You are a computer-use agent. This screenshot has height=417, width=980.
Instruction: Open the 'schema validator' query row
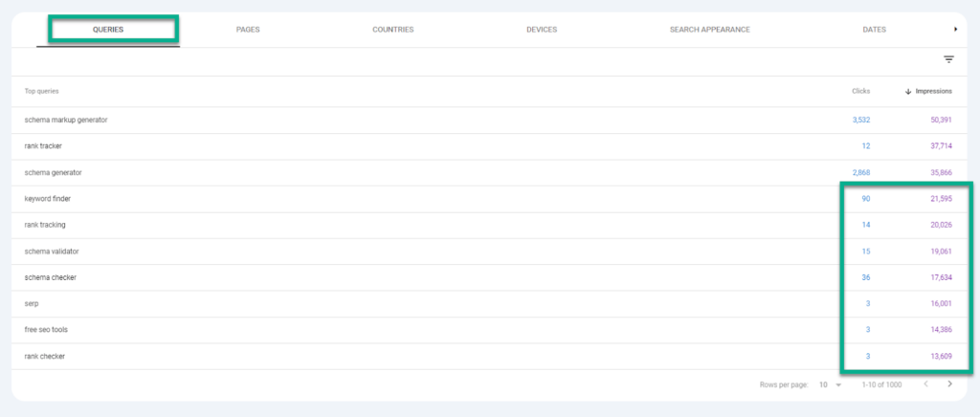52,252
